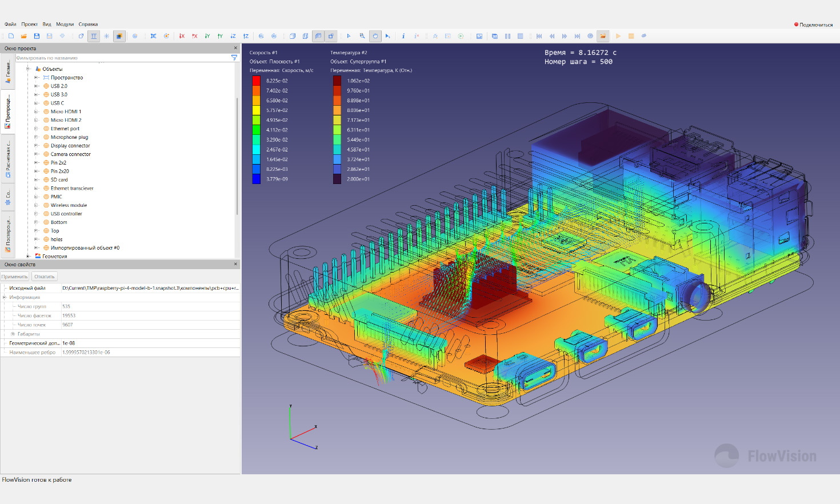Create a new project with the blank page icon

[11, 36]
